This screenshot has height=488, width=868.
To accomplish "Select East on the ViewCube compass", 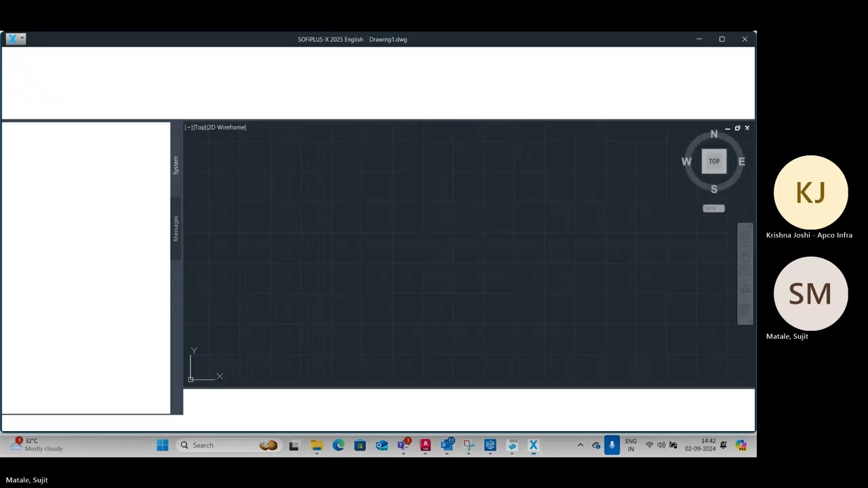I will [742, 161].
